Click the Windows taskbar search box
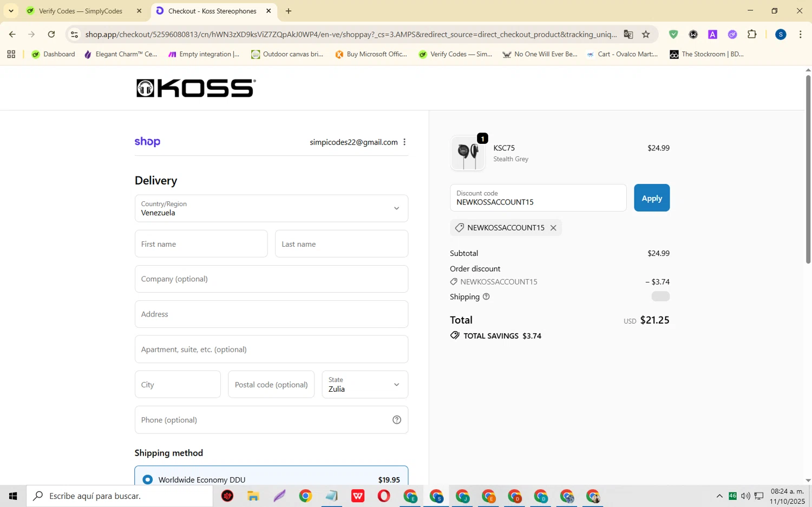The width and height of the screenshot is (812, 507). click(x=120, y=496)
